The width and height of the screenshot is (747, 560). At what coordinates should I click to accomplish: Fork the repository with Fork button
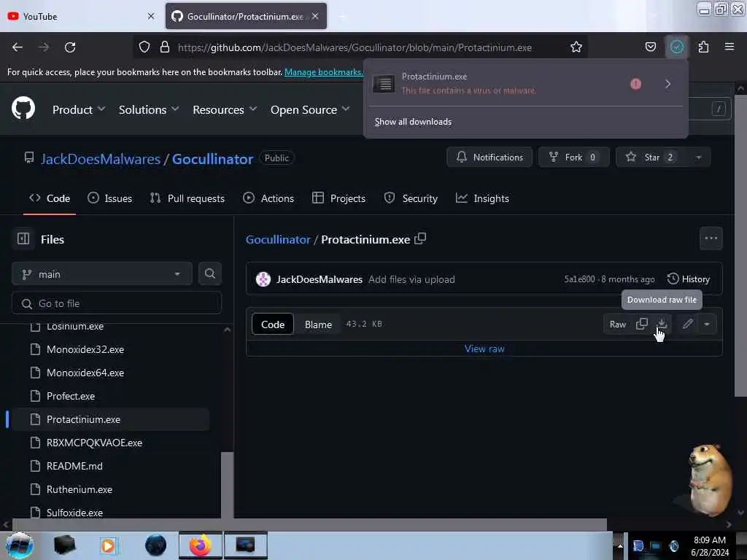coord(573,157)
